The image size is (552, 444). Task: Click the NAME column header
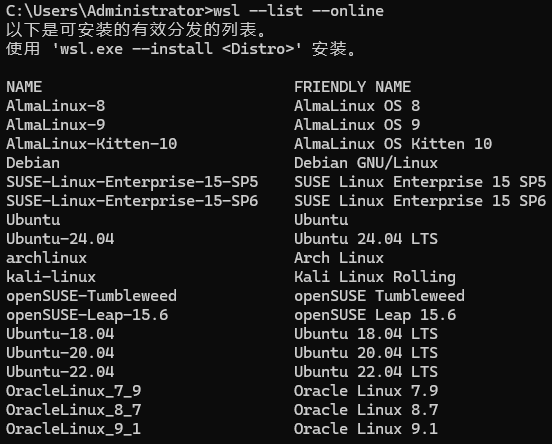click(x=24, y=87)
